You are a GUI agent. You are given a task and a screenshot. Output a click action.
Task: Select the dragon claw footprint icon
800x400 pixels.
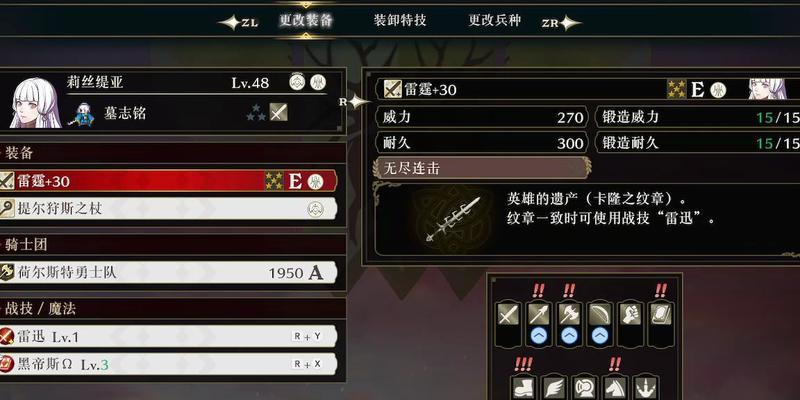tap(646, 387)
